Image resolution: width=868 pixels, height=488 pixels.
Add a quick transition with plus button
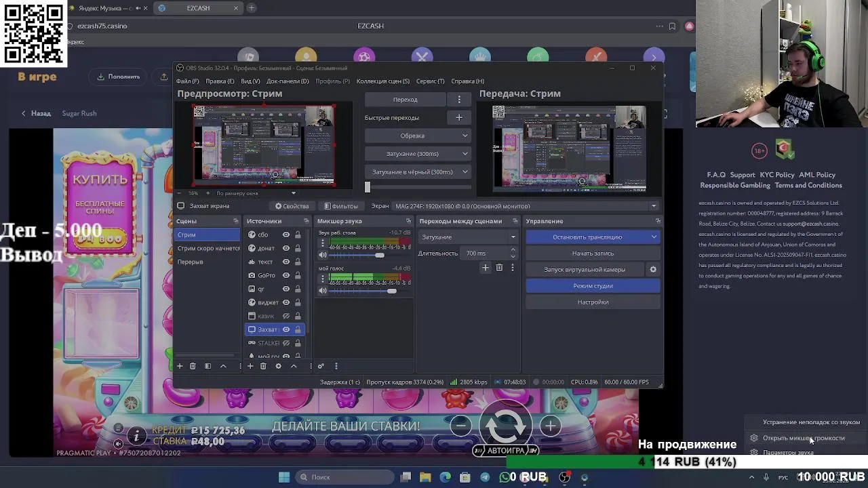coord(459,118)
